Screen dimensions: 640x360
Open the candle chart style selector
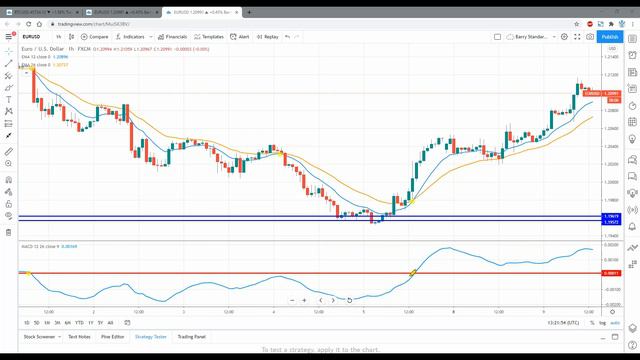(71, 37)
